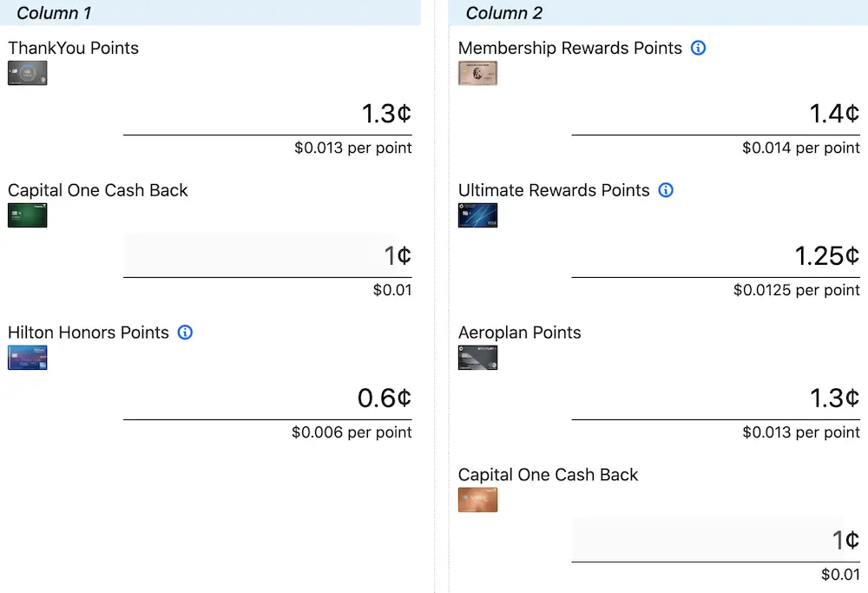Open the Ultimate Rewards Points info icon
This screenshot has height=593, width=868.
pyautogui.click(x=666, y=190)
